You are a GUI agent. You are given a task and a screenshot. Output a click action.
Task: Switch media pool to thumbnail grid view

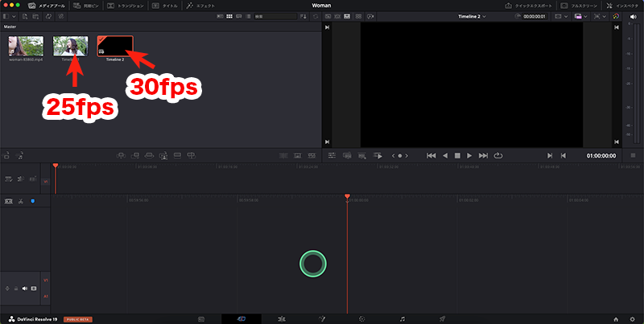pyautogui.click(x=229, y=16)
